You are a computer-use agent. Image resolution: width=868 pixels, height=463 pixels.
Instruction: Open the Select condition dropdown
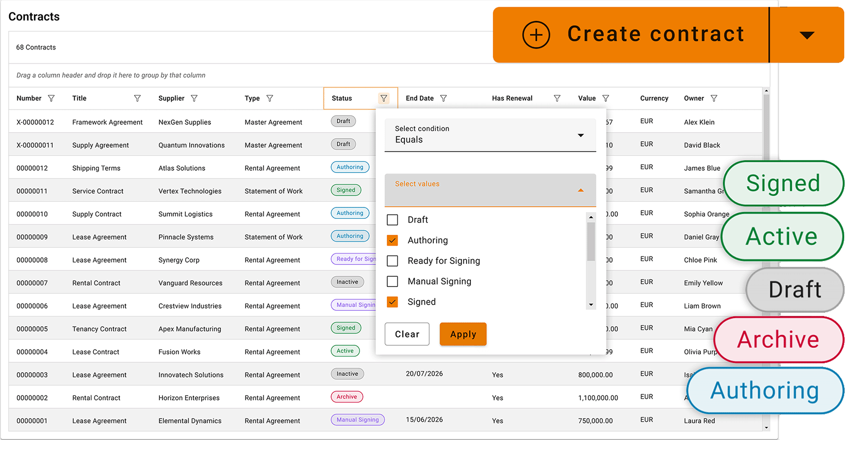pos(490,135)
